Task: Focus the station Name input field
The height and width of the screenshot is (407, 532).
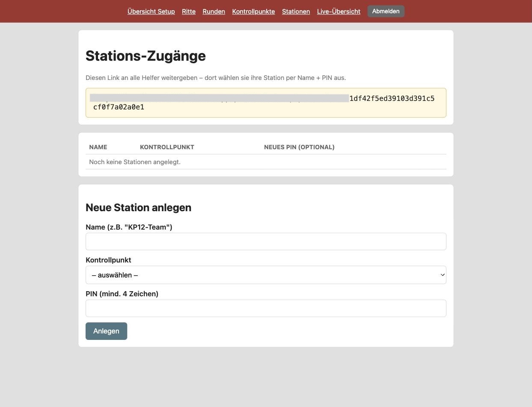Action: click(266, 242)
